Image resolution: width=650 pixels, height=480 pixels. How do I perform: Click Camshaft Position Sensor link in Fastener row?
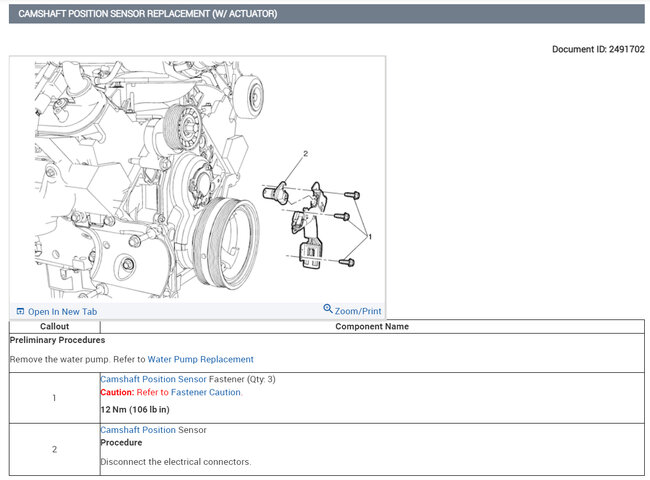153,379
